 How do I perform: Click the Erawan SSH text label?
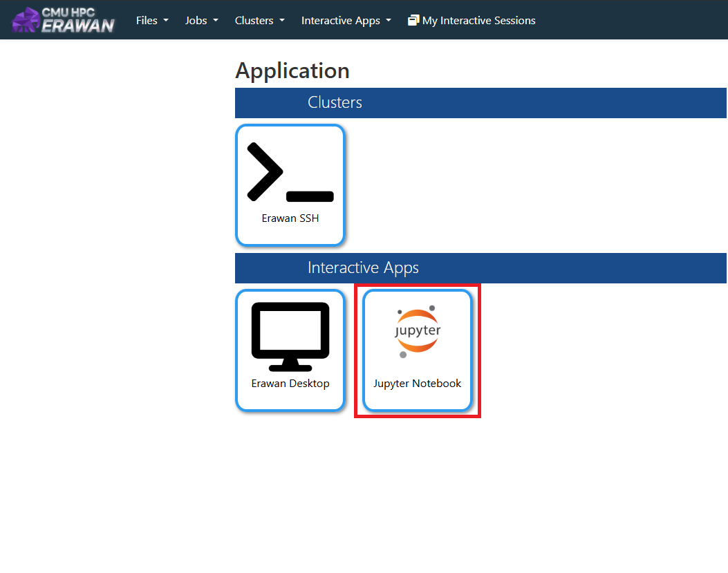click(x=290, y=218)
